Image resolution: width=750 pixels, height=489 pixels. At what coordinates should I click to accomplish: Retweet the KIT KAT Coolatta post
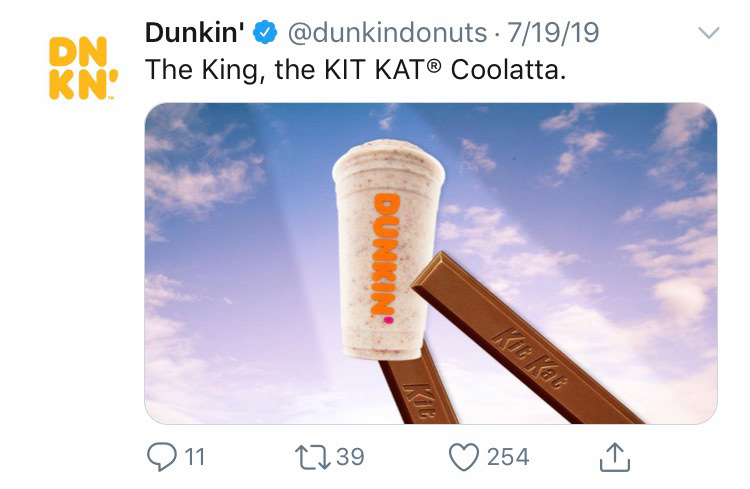point(312,457)
